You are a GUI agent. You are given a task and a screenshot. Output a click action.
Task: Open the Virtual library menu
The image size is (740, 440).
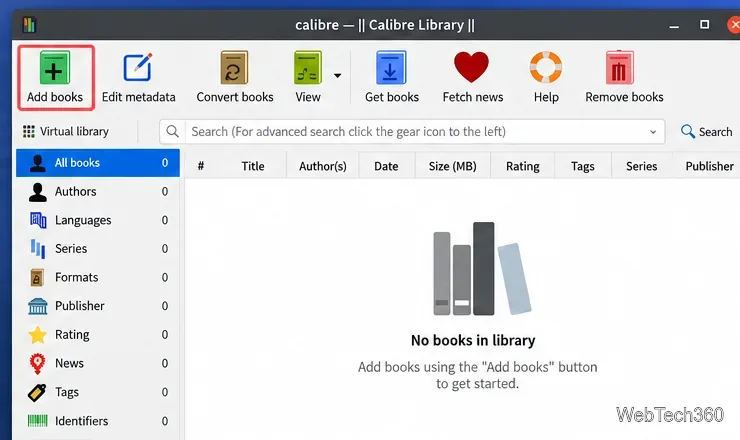66,131
